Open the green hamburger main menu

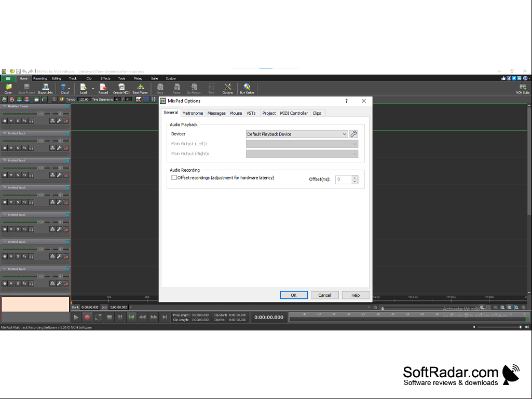pos(8,78)
